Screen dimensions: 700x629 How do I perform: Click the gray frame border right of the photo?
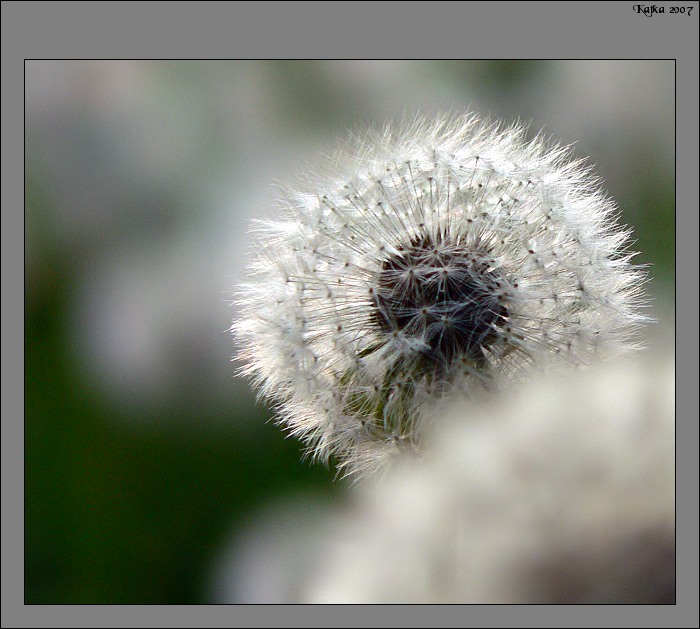pyautogui.click(x=687, y=330)
